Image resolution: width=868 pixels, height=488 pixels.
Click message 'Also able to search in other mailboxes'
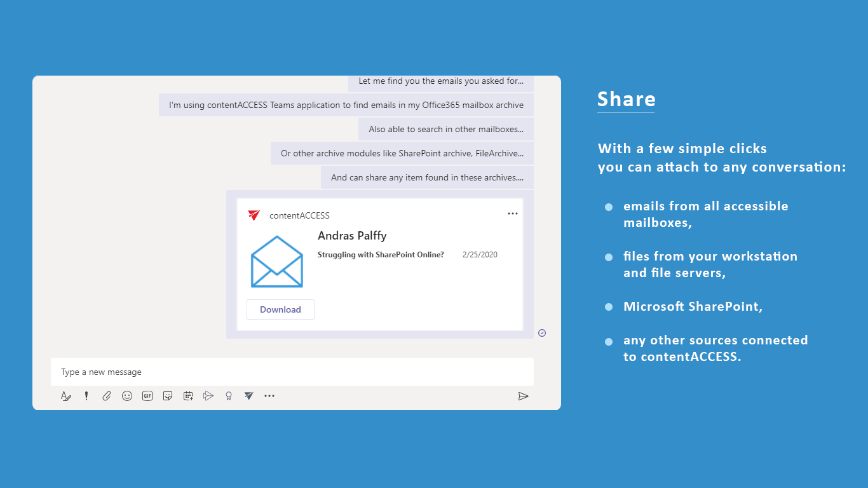[446, 129]
